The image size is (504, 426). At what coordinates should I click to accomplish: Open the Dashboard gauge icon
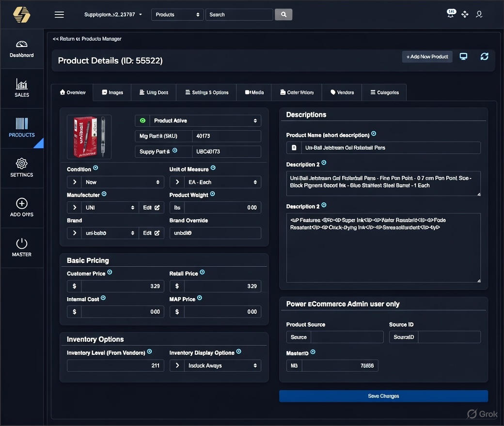click(22, 44)
